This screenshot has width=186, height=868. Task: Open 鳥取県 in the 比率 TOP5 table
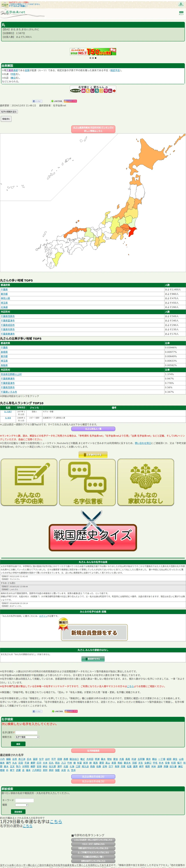[x=4, y=365]
